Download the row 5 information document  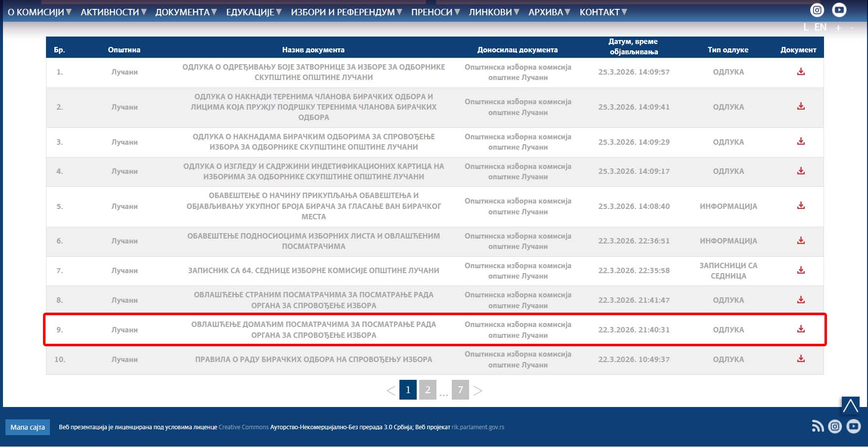pyautogui.click(x=801, y=205)
